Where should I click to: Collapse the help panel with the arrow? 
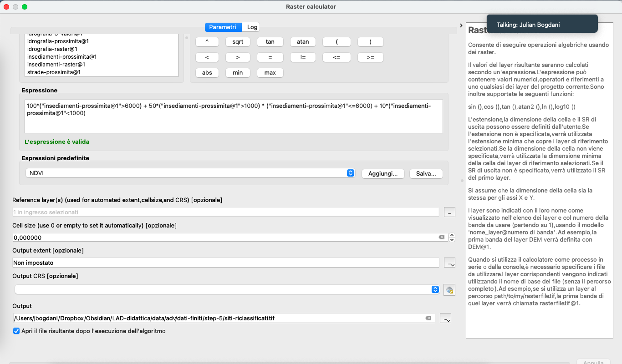[x=461, y=25]
